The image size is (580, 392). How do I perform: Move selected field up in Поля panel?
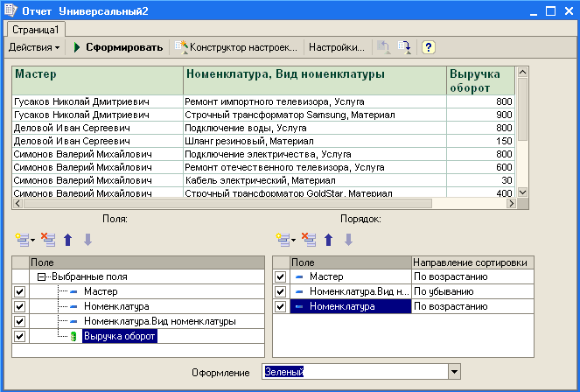pos(69,239)
